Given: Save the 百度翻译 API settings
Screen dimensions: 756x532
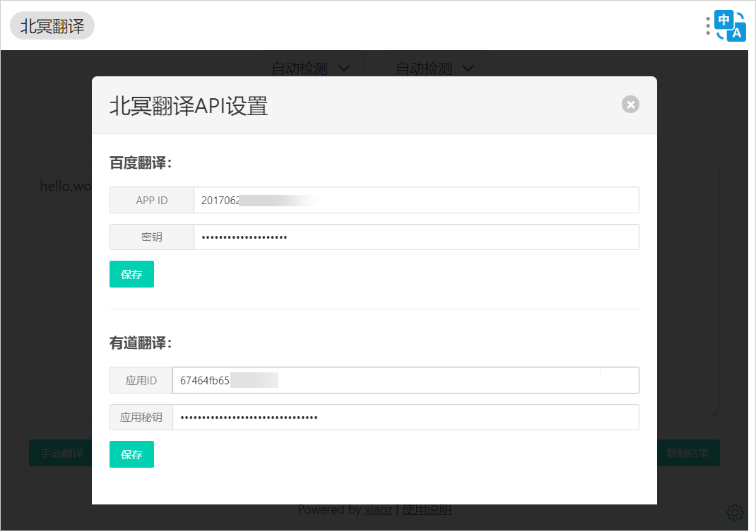Looking at the screenshot, I should (131, 274).
